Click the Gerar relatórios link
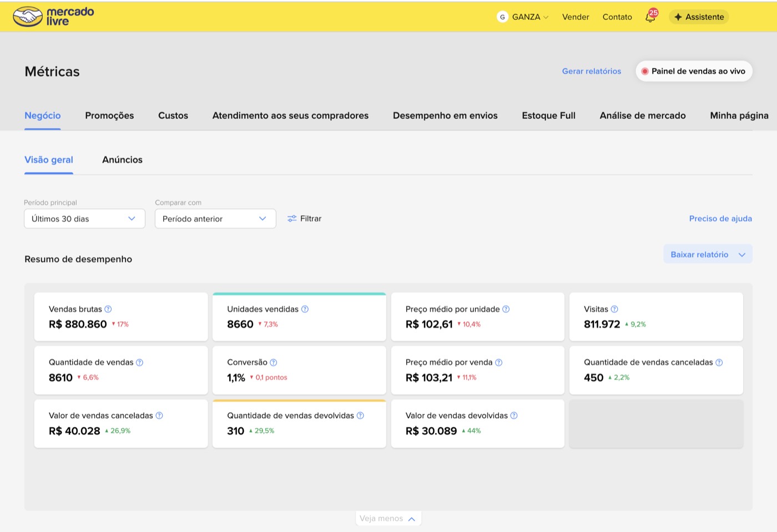The width and height of the screenshot is (777, 532). coord(592,71)
